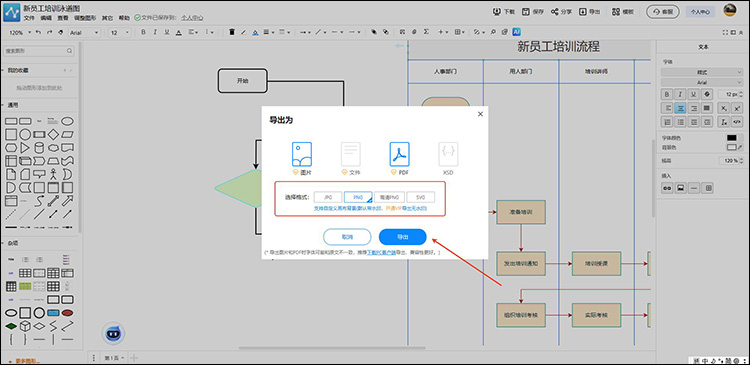Toggle bold B in right text panel
The width and height of the screenshot is (750, 365).
pyautogui.click(x=667, y=94)
